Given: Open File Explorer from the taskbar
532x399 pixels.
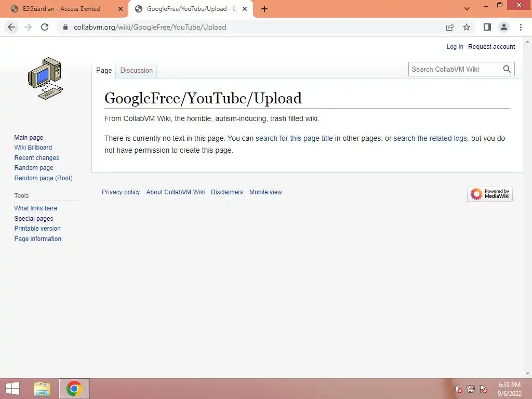Looking at the screenshot, I should (x=42, y=389).
